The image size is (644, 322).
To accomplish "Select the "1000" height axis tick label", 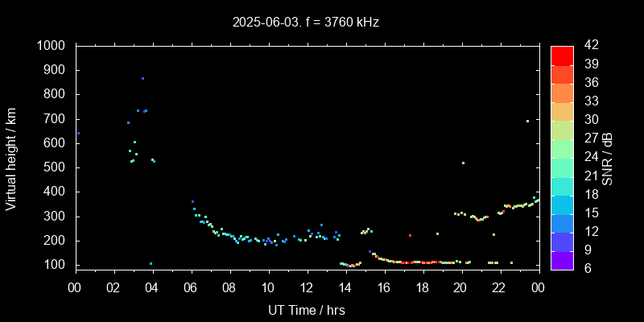I will point(52,46).
